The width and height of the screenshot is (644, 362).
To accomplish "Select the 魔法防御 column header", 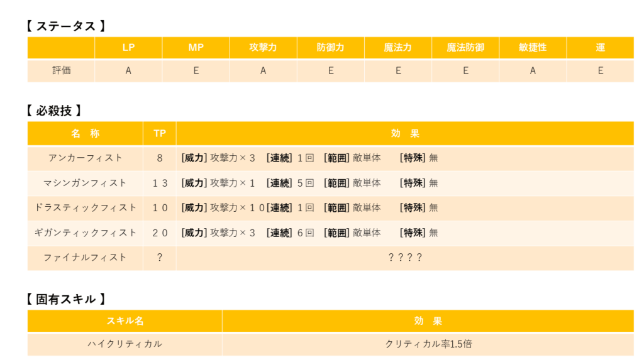I will [x=465, y=48].
